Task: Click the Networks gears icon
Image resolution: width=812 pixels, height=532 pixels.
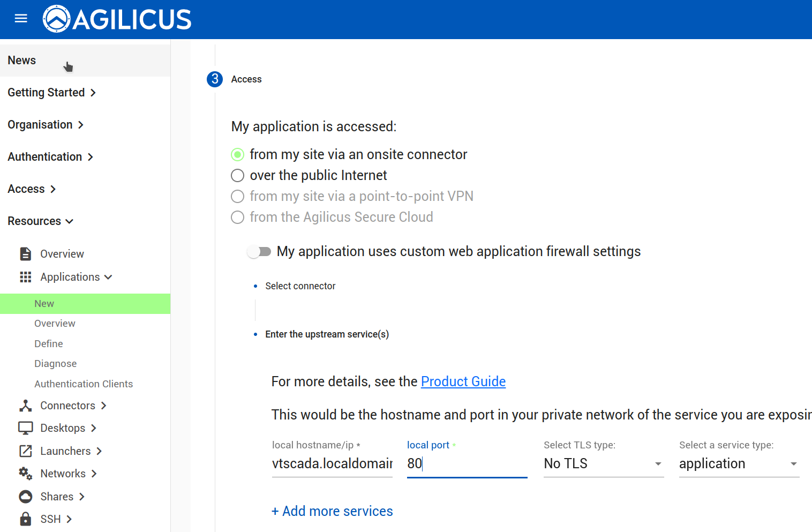Action: pos(26,474)
